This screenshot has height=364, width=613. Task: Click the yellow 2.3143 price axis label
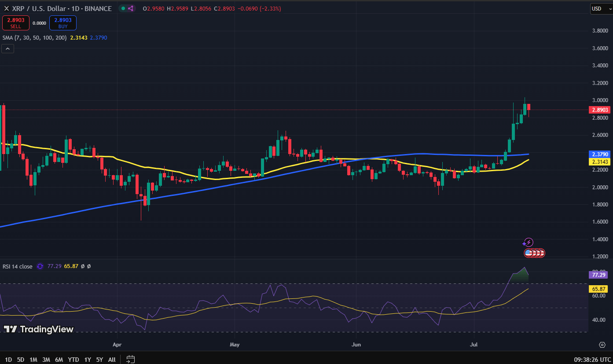599,162
